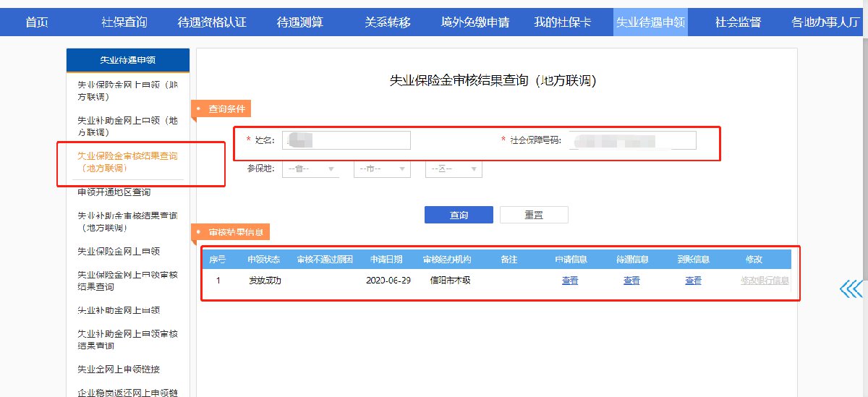Click the 修改银行信息 link

coord(765,281)
